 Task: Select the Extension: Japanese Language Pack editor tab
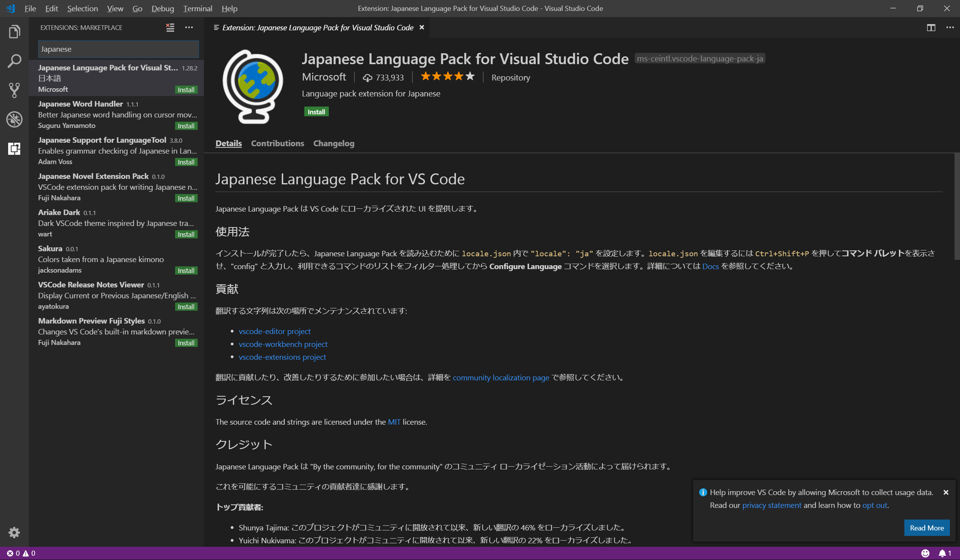click(317, 27)
